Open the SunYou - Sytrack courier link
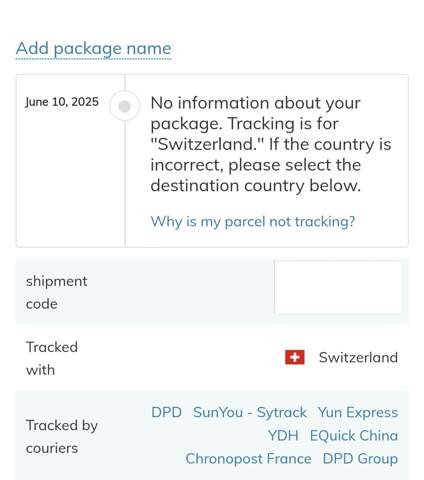This screenshot has width=424, height=480. point(250,413)
